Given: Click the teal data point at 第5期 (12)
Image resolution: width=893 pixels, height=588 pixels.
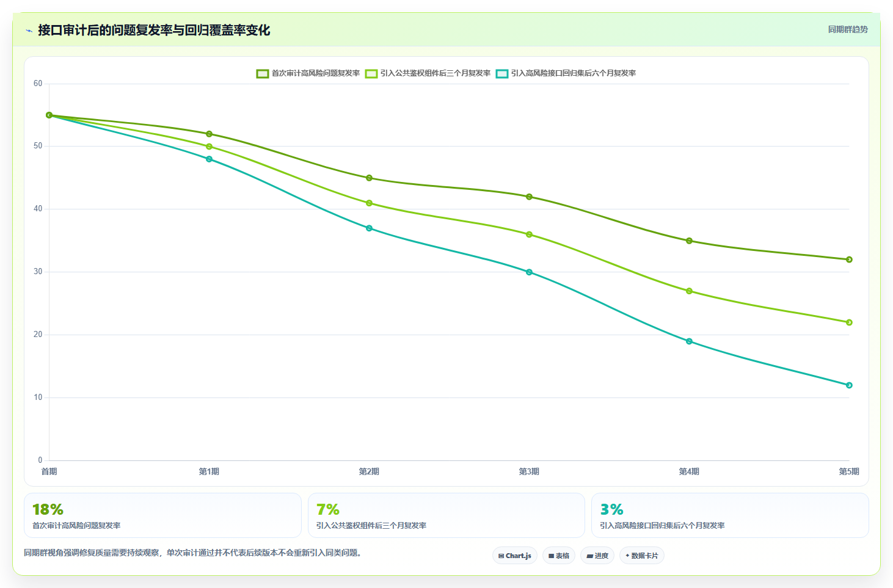Looking at the screenshot, I should click(x=849, y=385).
